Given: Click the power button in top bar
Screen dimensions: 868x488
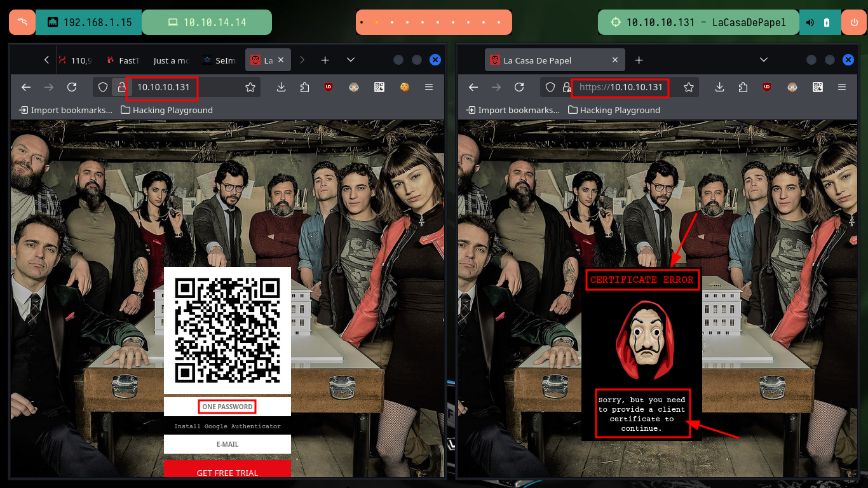Looking at the screenshot, I should pos(853,22).
